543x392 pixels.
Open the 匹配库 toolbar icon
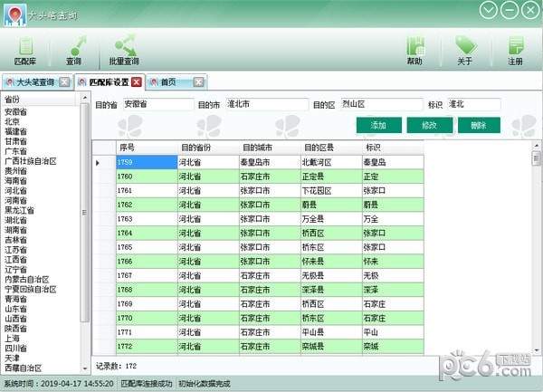(x=25, y=49)
